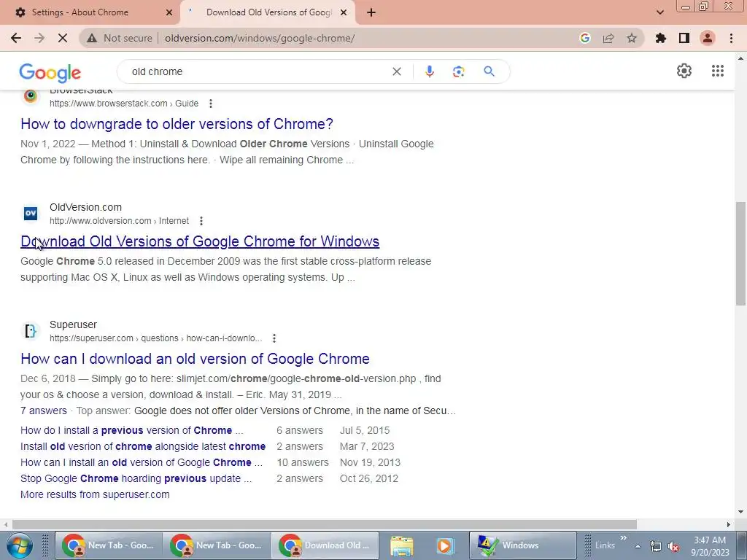Submit search with magnifier icon
The image size is (747, 560).
[x=489, y=71]
